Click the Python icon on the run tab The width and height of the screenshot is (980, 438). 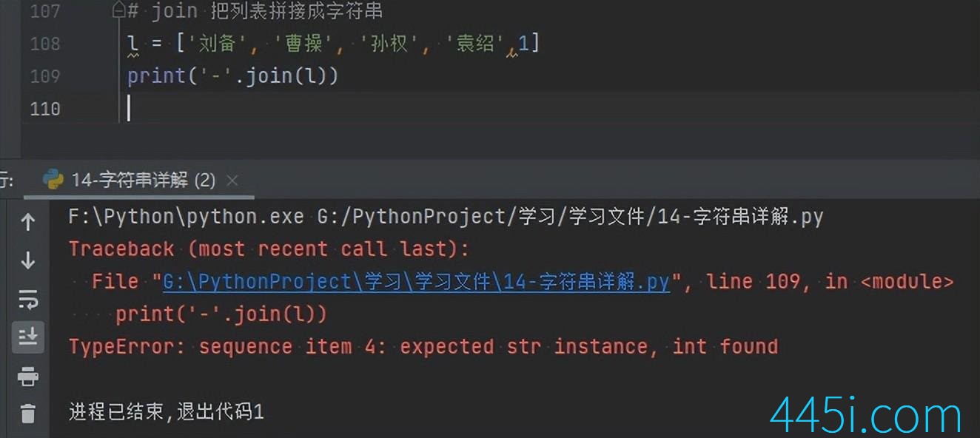tap(53, 180)
